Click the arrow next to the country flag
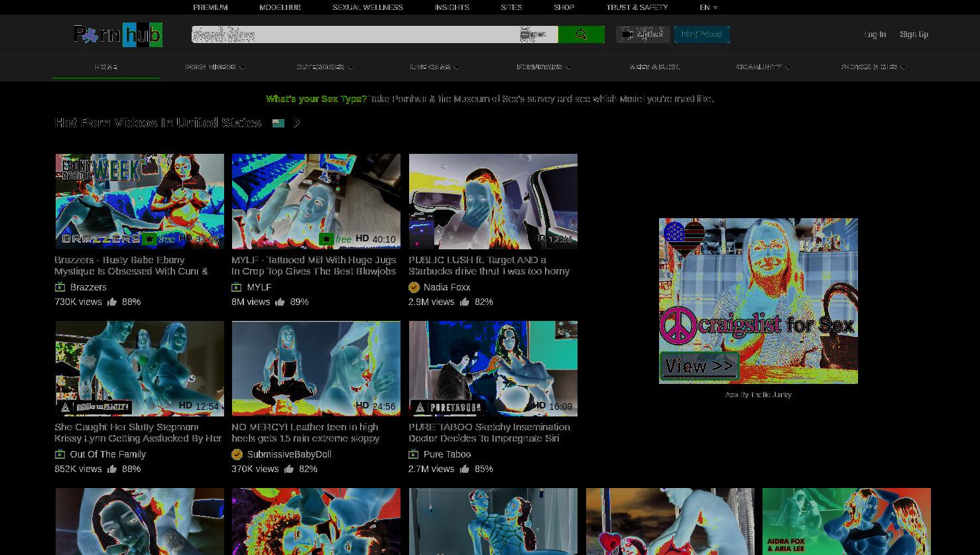This screenshot has width=980, height=555. click(296, 123)
